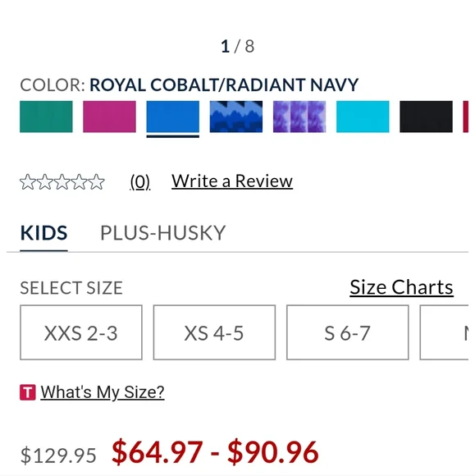Click the empty five-star rating
Viewport: 475px width, 476px height.
click(x=62, y=182)
